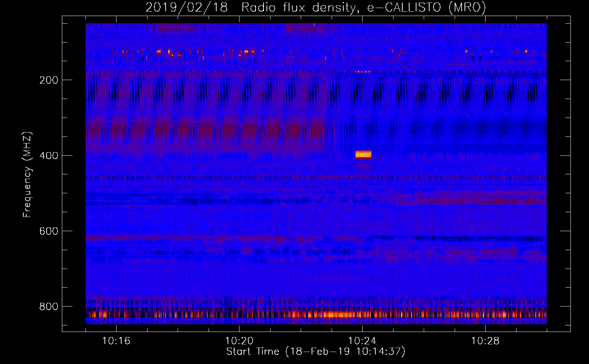Click the 800 frequency tick label
589x364 pixels.
[x=49, y=307]
